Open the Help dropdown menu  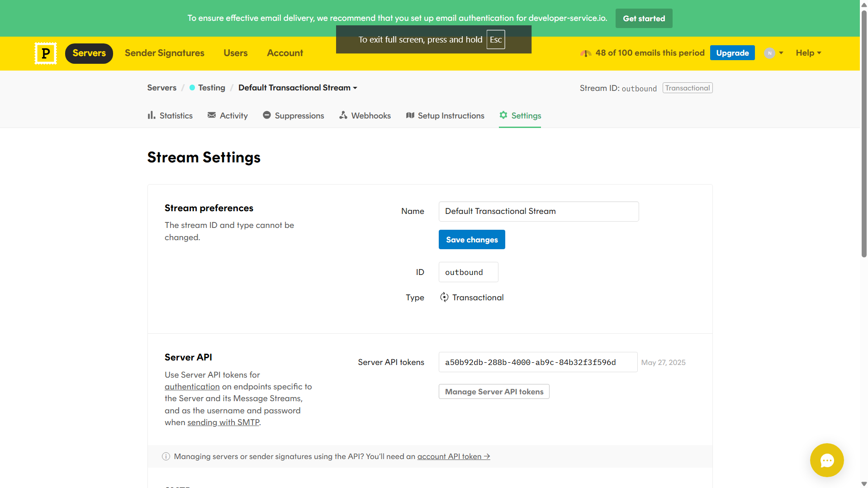[808, 53]
